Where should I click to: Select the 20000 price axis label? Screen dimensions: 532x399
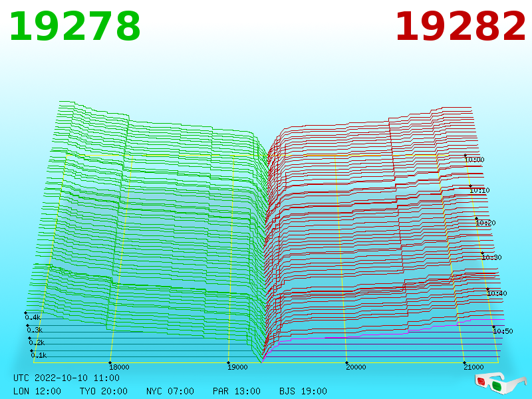click(x=356, y=367)
